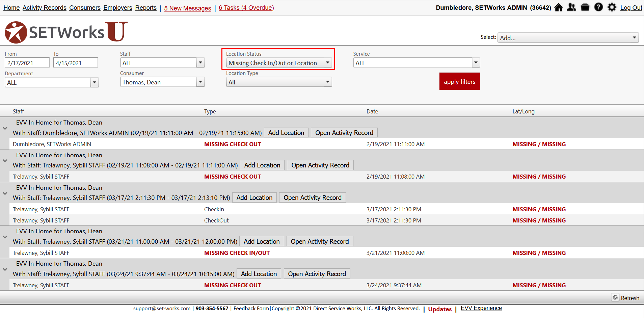Add Location for 02/19/21 11:11:00 AM record
The image size is (644, 318).
[286, 133]
